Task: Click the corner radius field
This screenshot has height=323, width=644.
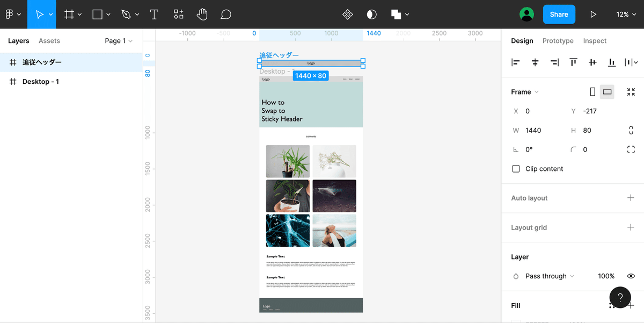Action: coord(595,149)
